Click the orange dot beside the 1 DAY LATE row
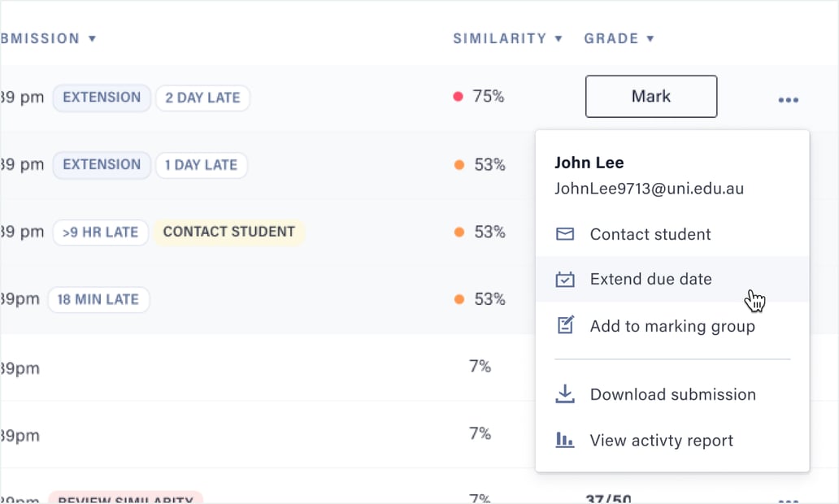This screenshot has height=504, width=839. pos(459,165)
